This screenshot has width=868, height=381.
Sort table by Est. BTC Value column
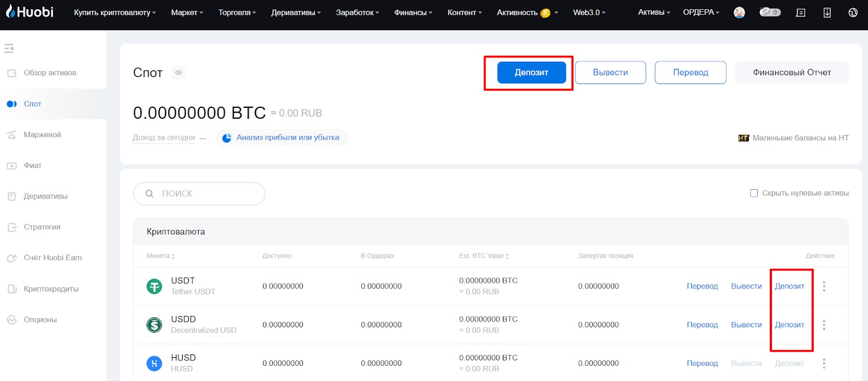484,256
